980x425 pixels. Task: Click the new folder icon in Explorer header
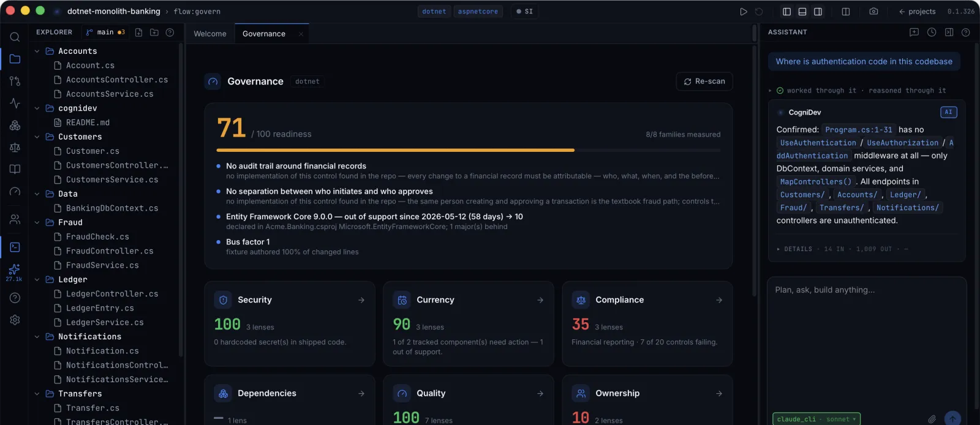click(x=154, y=32)
